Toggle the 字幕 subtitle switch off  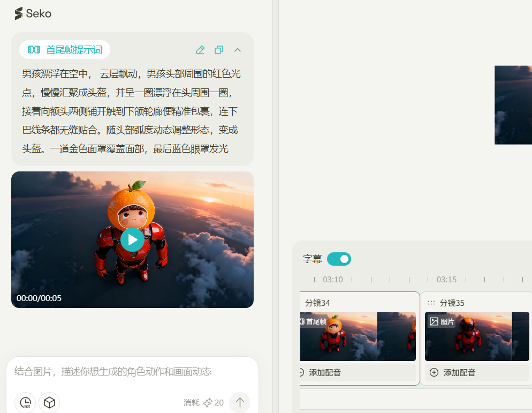pyautogui.click(x=339, y=259)
